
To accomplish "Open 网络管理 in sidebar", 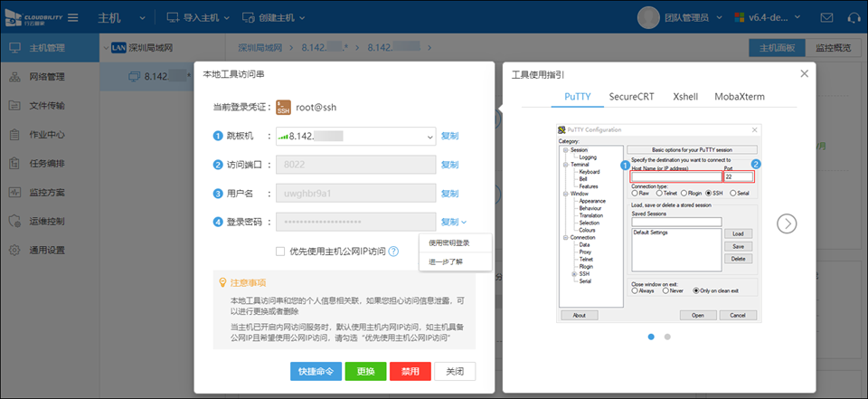I will [x=46, y=77].
